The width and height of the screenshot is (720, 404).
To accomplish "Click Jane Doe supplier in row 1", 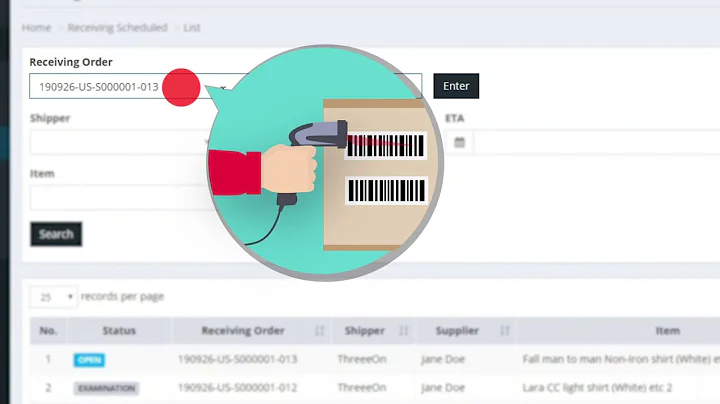I will click(x=443, y=359).
